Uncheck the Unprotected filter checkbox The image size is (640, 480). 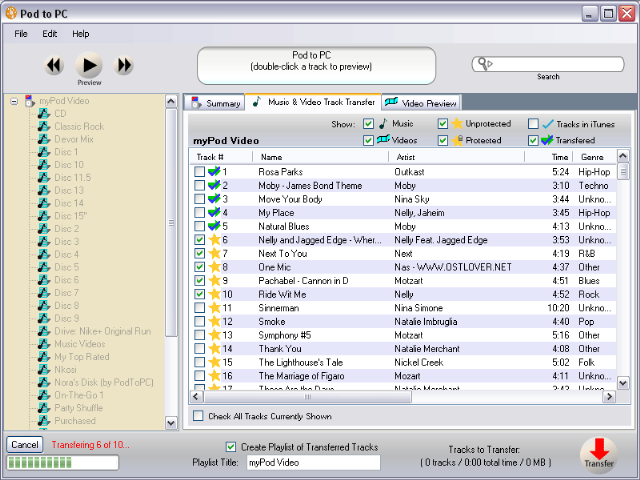click(x=443, y=123)
